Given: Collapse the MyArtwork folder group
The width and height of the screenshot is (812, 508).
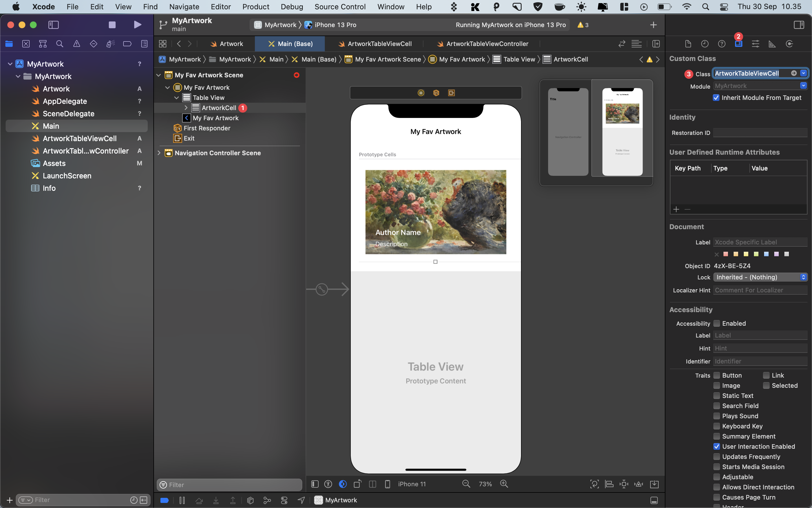Looking at the screenshot, I should click(x=18, y=76).
